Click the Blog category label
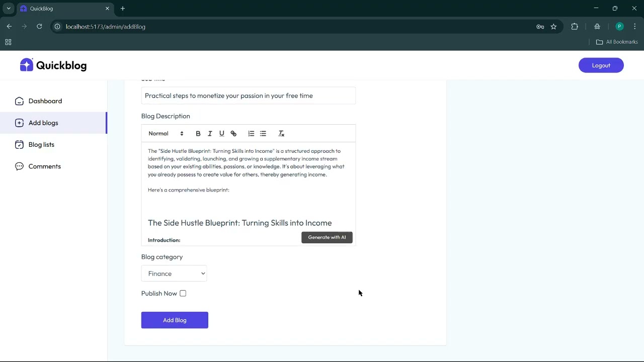 click(162, 257)
